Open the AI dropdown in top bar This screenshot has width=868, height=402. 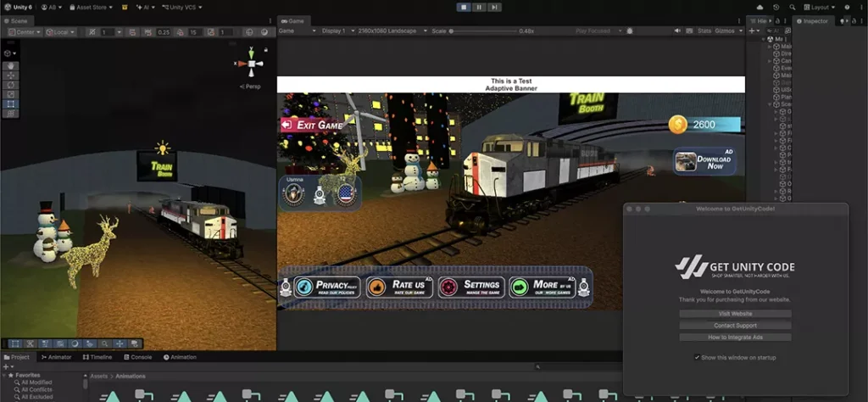[146, 7]
